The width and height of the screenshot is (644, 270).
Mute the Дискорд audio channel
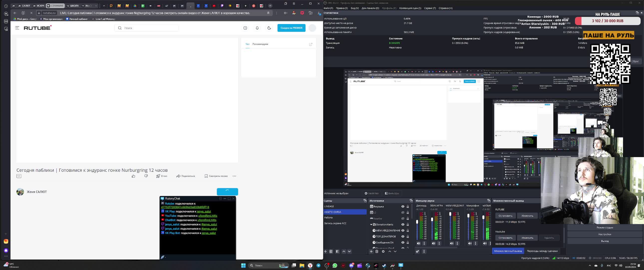click(x=419, y=243)
